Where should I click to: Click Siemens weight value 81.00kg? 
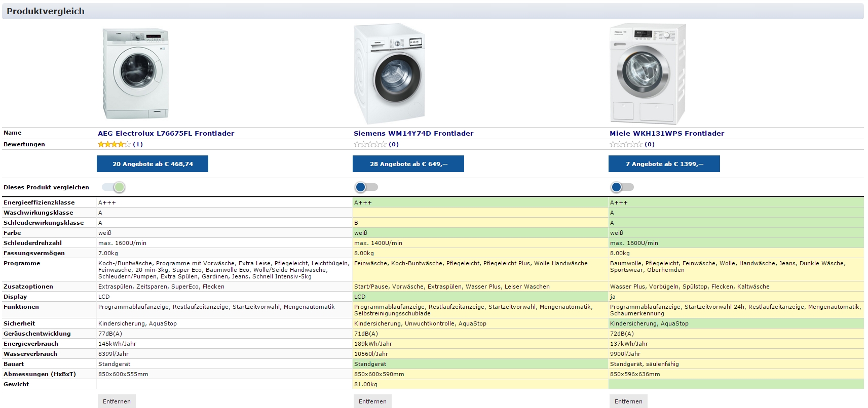pos(366,384)
